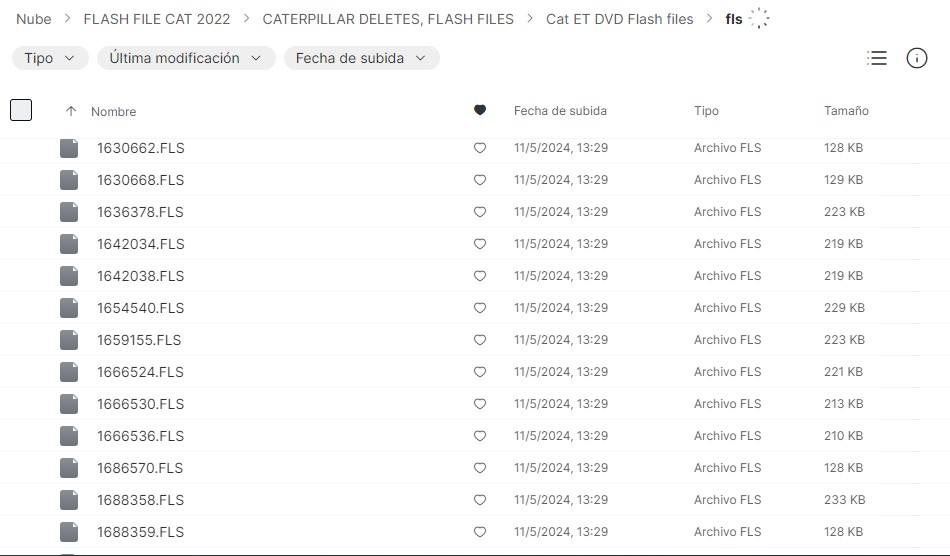The width and height of the screenshot is (950, 556).
Task: Open the Tipo filter dropdown
Action: 49,58
